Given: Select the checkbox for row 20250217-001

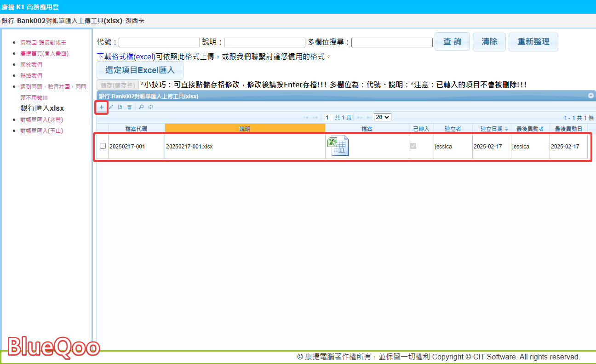Looking at the screenshot, I should [x=103, y=146].
